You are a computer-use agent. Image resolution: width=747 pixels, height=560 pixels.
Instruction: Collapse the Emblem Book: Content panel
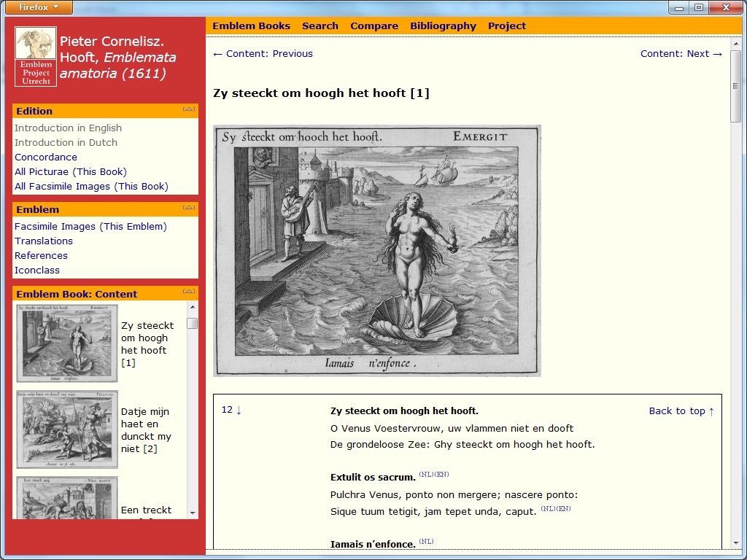click(x=189, y=292)
